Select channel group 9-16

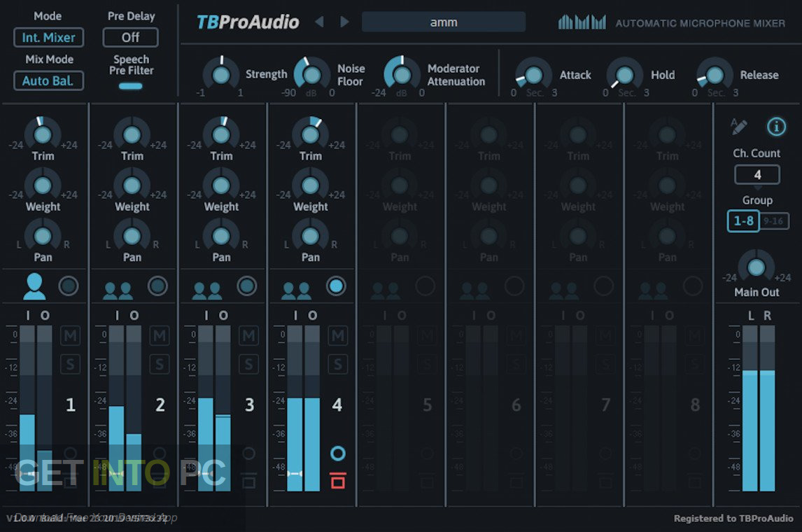[x=773, y=221]
